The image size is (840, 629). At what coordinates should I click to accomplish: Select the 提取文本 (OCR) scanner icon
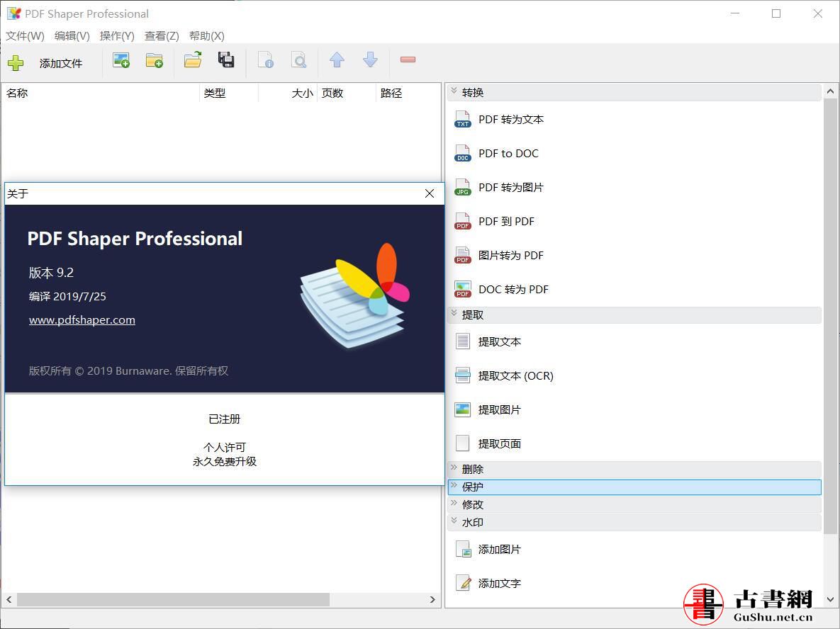point(462,376)
